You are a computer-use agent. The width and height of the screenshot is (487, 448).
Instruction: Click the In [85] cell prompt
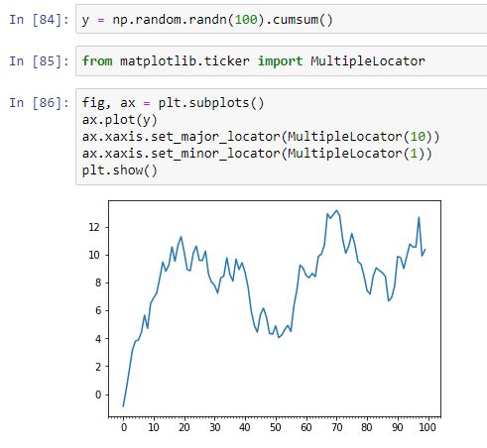[39, 61]
